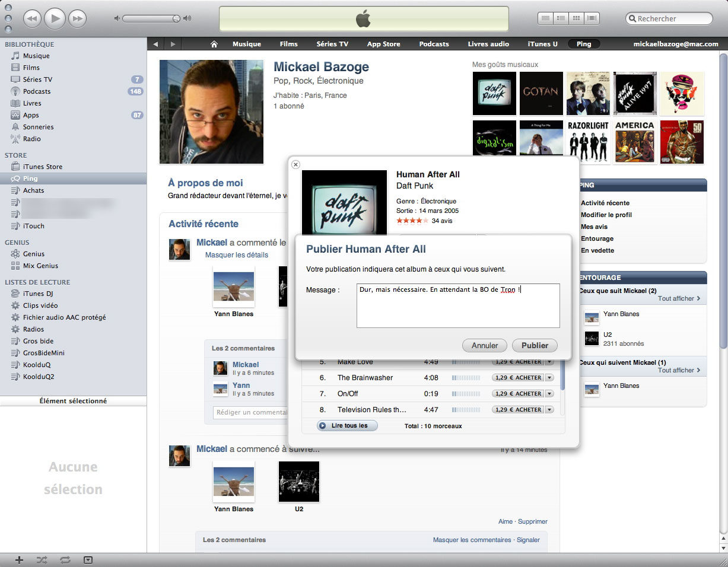Click Masquer les détails link
This screenshot has width=728, height=567.
pos(237,255)
